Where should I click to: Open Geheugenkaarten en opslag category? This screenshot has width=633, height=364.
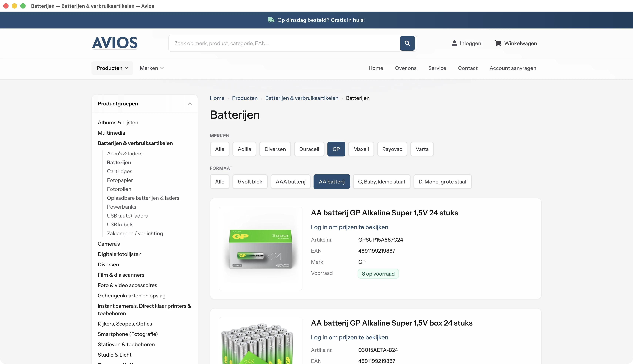132,296
